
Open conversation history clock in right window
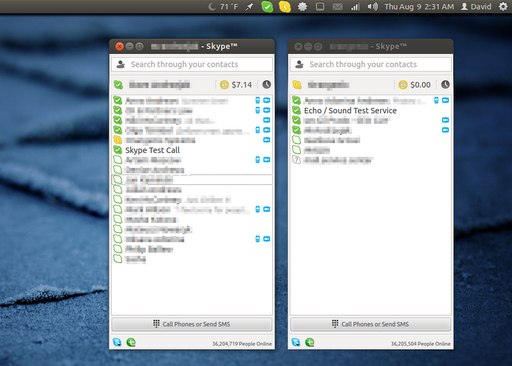click(445, 85)
